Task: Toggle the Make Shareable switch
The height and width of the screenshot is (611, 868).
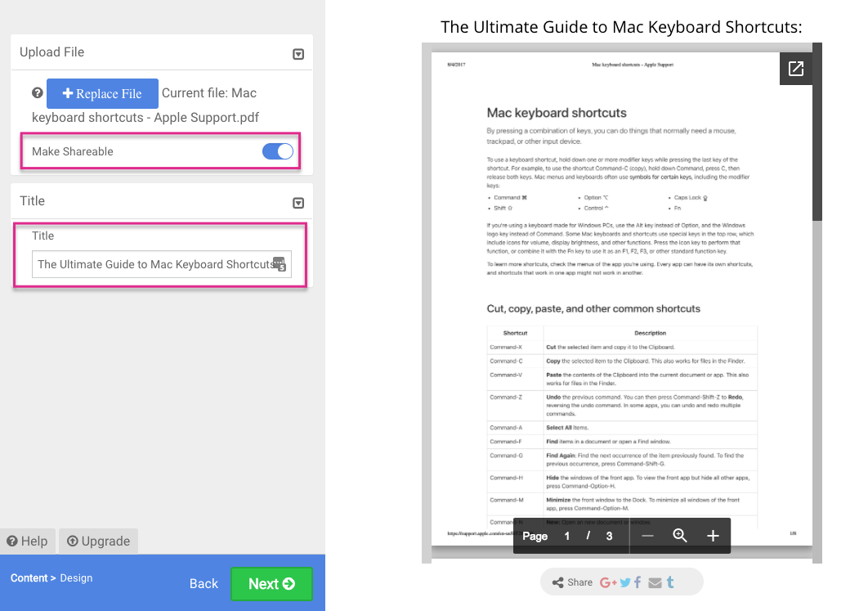Action: (277, 151)
